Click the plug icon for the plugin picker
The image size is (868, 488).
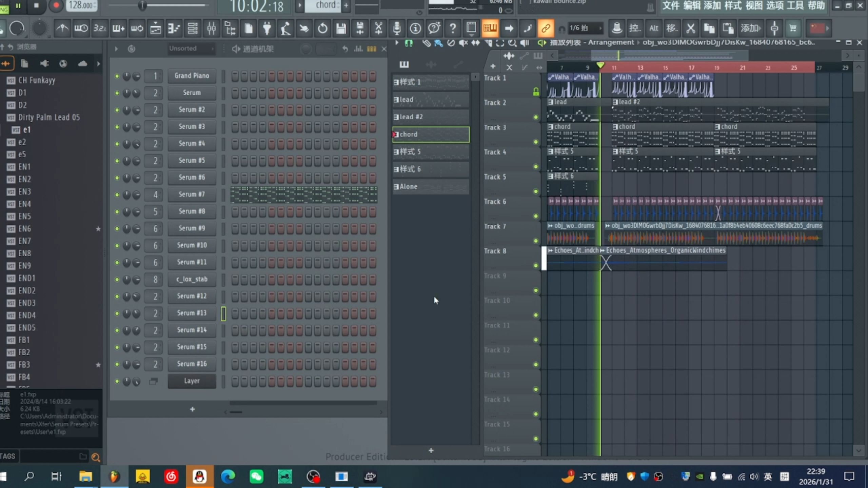point(267,28)
